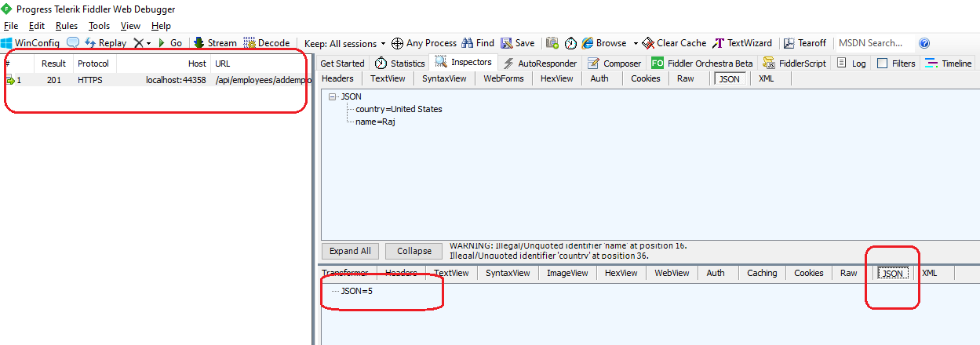The image size is (980, 345).
Task: Open the Tools menu
Action: [99, 26]
